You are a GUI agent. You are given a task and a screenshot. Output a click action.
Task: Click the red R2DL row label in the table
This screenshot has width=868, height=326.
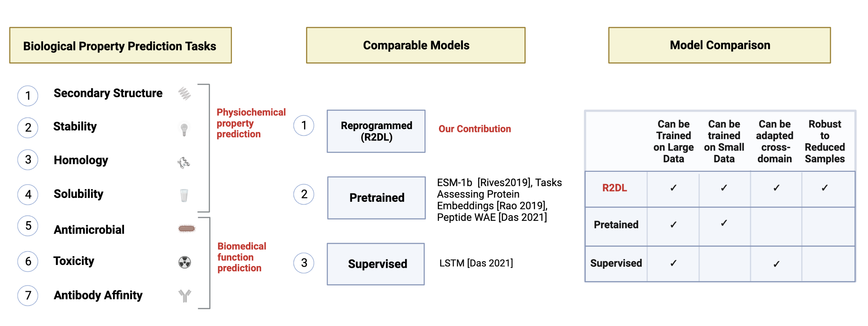614,188
